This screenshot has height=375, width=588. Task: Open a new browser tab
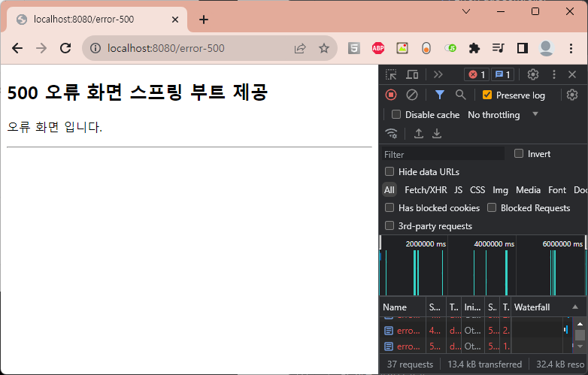tap(204, 20)
